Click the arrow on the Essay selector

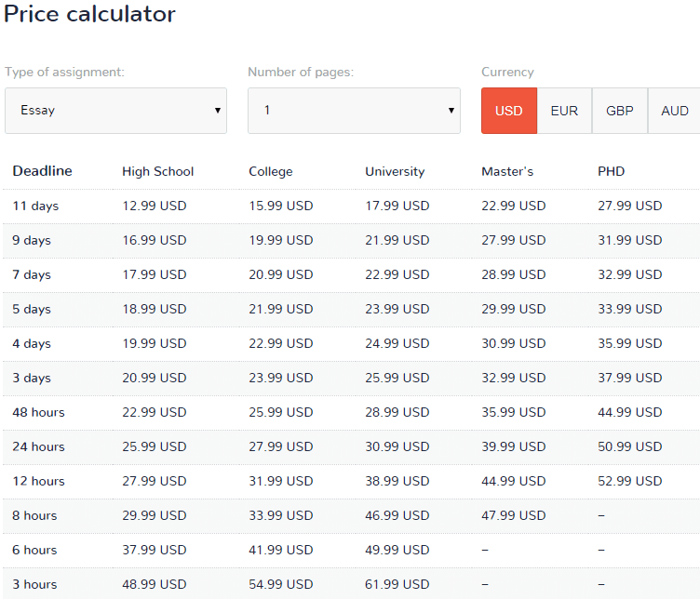(x=218, y=111)
